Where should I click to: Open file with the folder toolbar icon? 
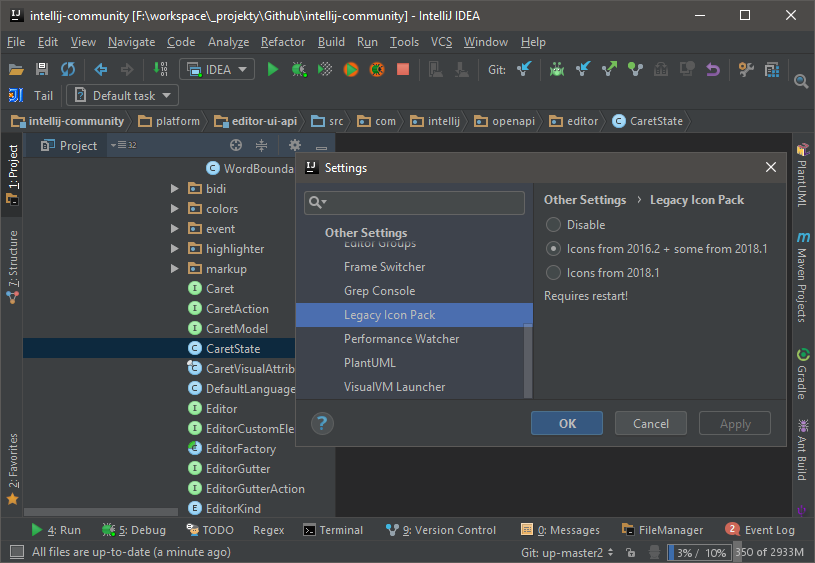16,69
